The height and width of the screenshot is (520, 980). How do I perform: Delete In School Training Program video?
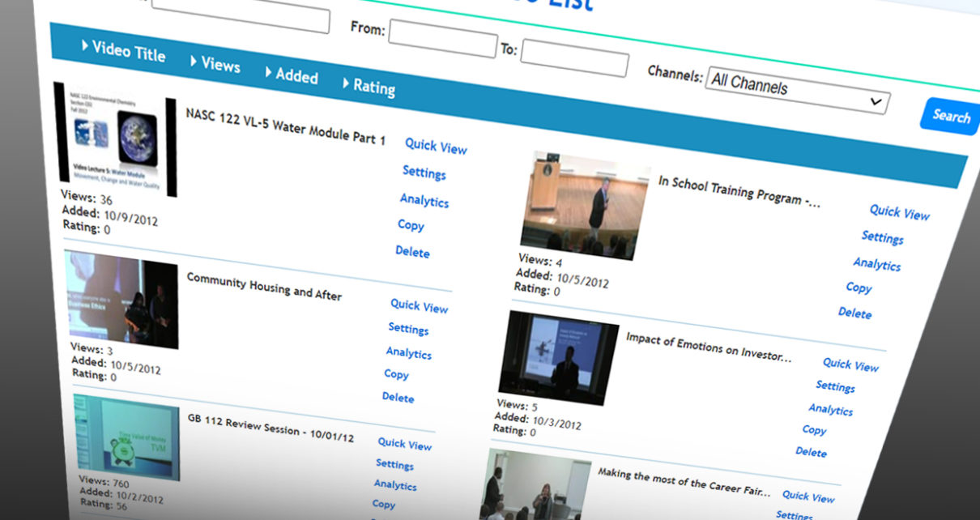point(854,313)
